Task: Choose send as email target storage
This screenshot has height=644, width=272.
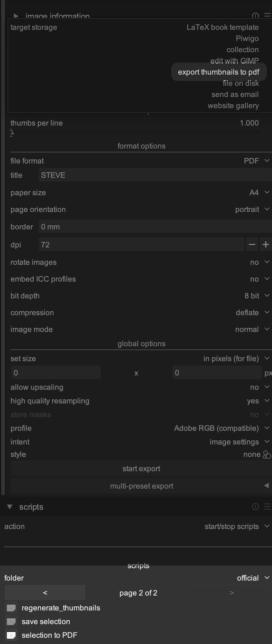Action: (x=235, y=94)
